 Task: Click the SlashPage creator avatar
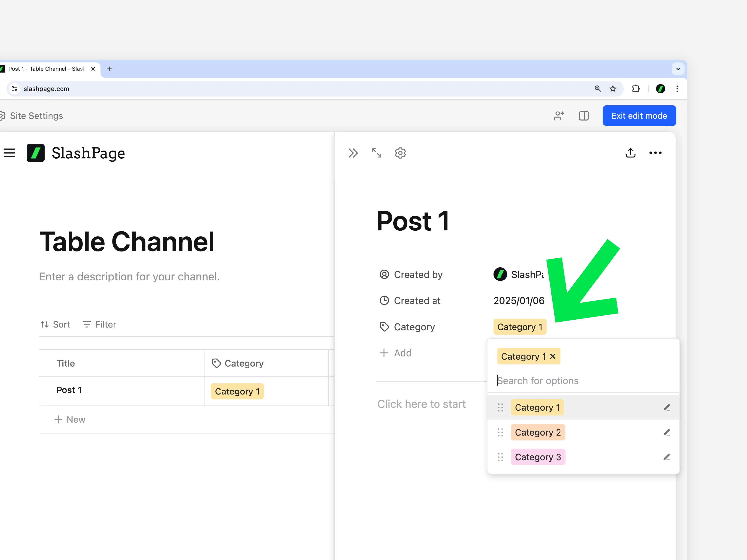click(500, 274)
